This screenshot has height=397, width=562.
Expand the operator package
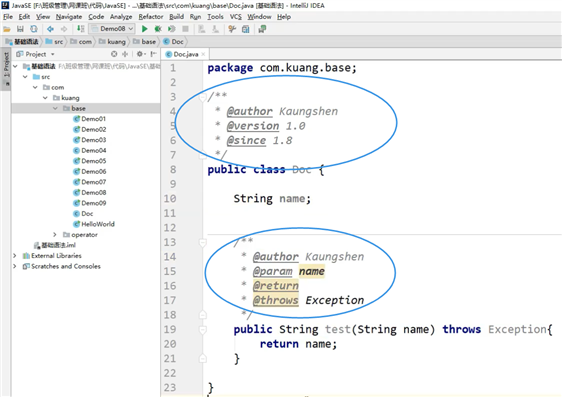pos(54,235)
